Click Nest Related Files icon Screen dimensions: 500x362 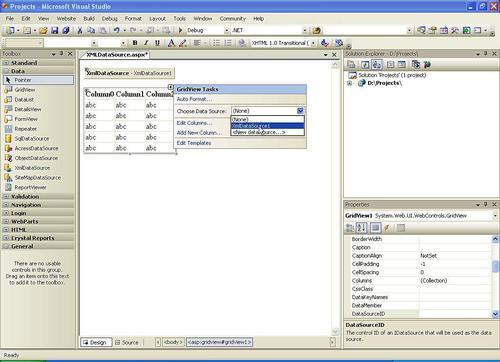[x=377, y=64]
